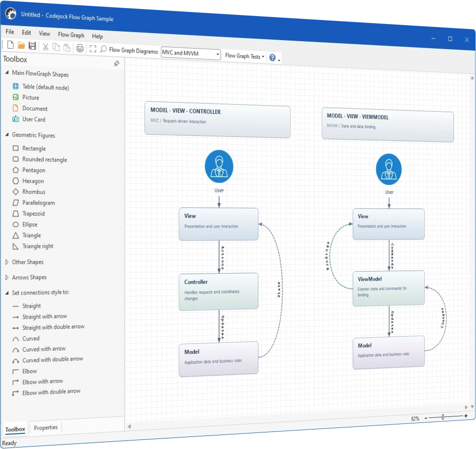The width and height of the screenshot is (476, 449).
Task: Click the 82% zoom level text
Action: [x=415, y=418]
